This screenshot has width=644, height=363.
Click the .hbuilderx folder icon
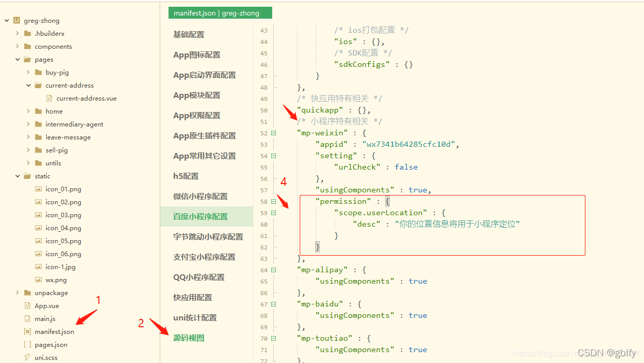click(x=27, y=34)
